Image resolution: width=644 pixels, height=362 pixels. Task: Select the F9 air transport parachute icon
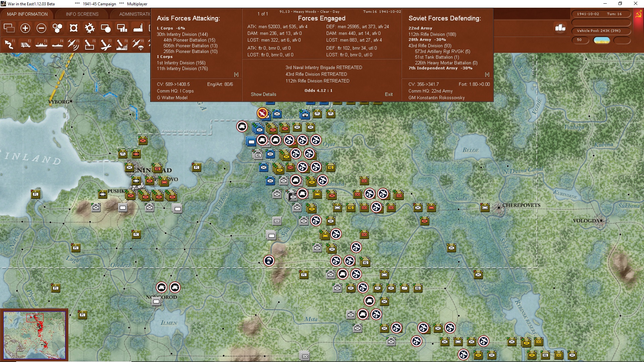138,44
